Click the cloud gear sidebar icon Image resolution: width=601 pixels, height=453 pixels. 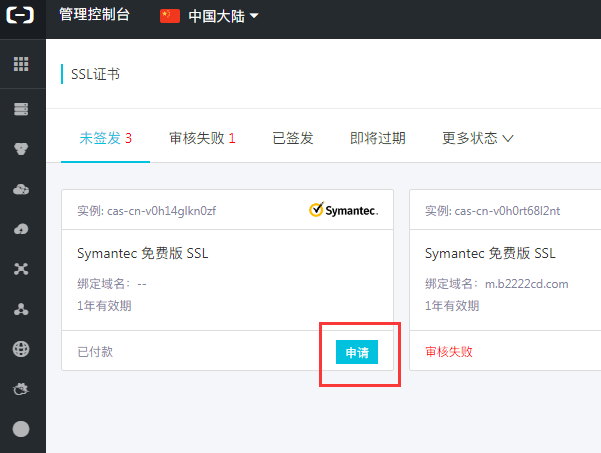(21, 389)
